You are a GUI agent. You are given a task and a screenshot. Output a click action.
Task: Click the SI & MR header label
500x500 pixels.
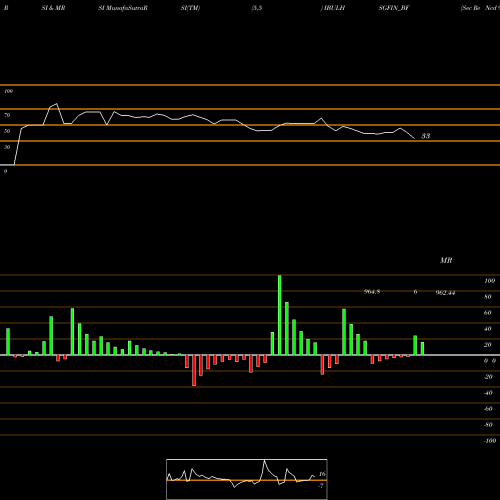coord(53,8)
